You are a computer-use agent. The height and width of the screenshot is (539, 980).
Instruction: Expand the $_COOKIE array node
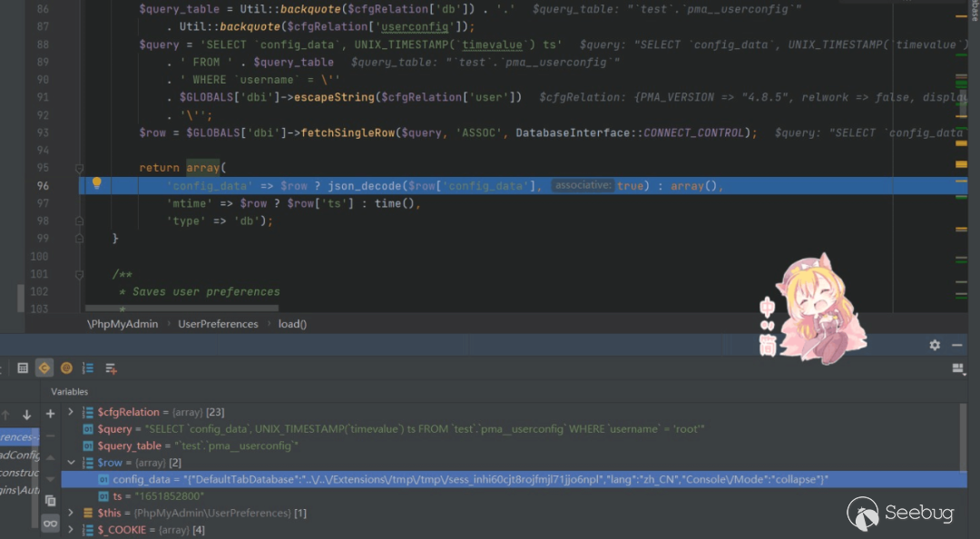pos(72,530)
